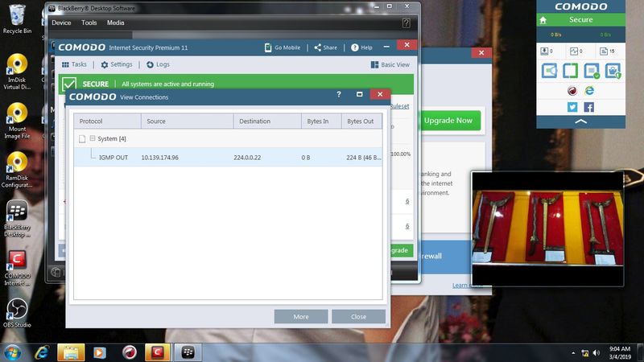Open Go Mobile in Comodo title bar

pyautogui.click(x=283, y=47)
